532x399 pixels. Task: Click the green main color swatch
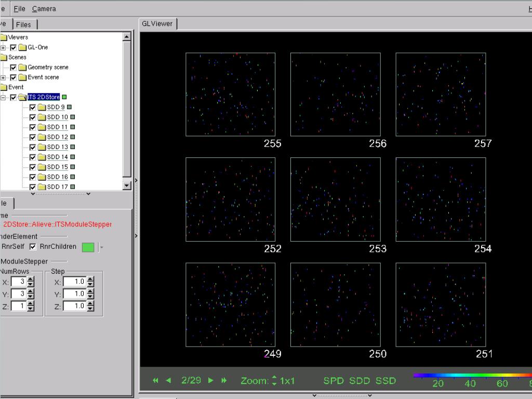[88, 247]
